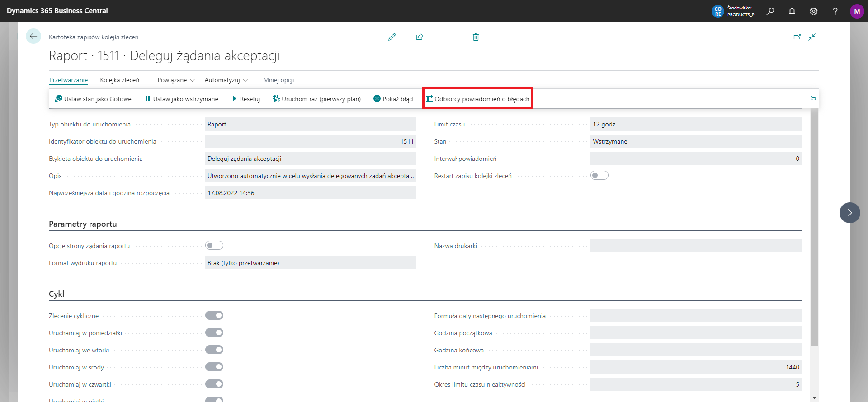Image resolution: width=868 pixels, height=402 pixels.
Task: Click the Resetuj action
Action: [246, 99]
